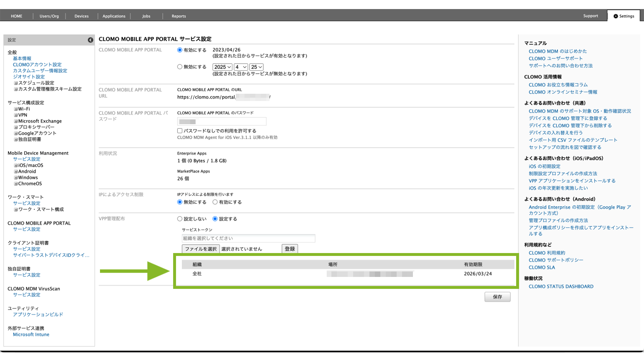Screen dimensions: 644x362
Task: Open the CLOMO オンラインセミナー情報 link
Action: point(563,92)
